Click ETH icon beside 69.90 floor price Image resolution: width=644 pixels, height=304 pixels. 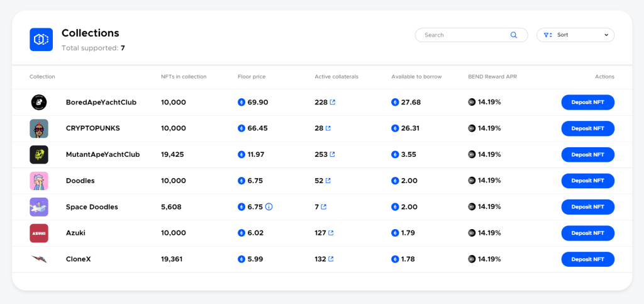click(x=241, y=103)
